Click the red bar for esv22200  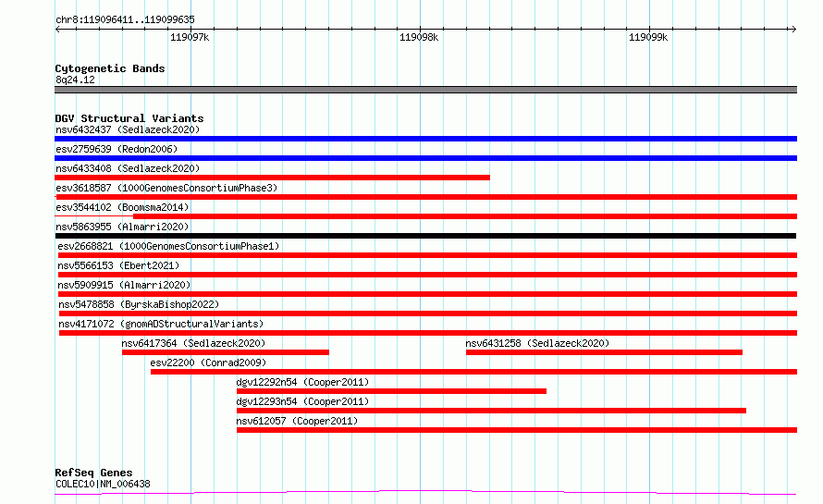[474, 372]
